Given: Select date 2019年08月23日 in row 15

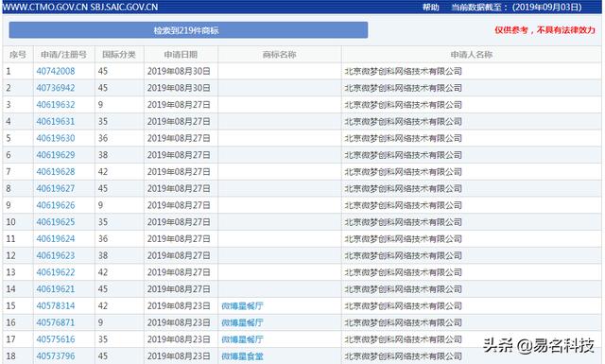Looking at the screenshot, I should (179, 306).
